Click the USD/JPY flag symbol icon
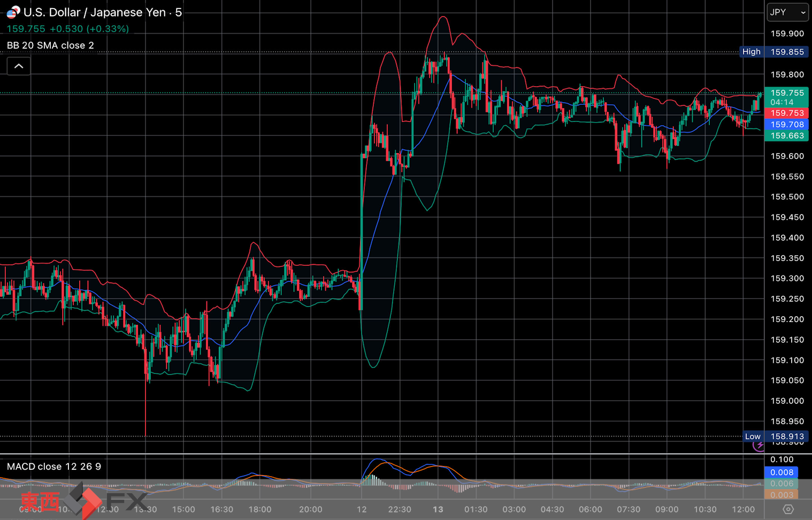The width and height of the screenshot is (812, 520). tap(13, 12)
